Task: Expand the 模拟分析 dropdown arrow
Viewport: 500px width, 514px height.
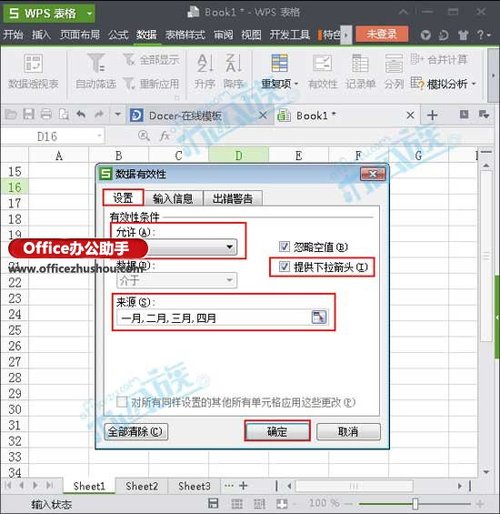Action: click(x=474, y=84)
